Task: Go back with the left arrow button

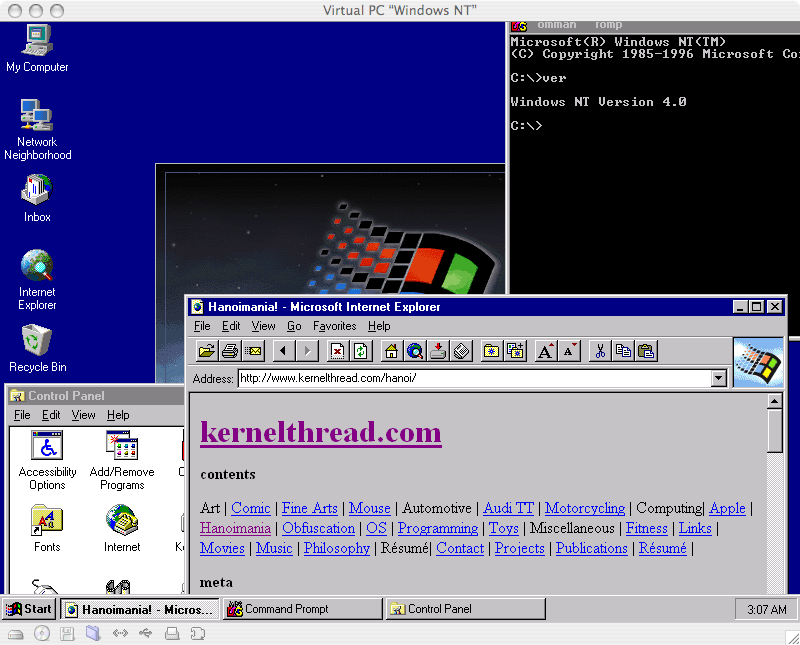Action: click(284, 351)
